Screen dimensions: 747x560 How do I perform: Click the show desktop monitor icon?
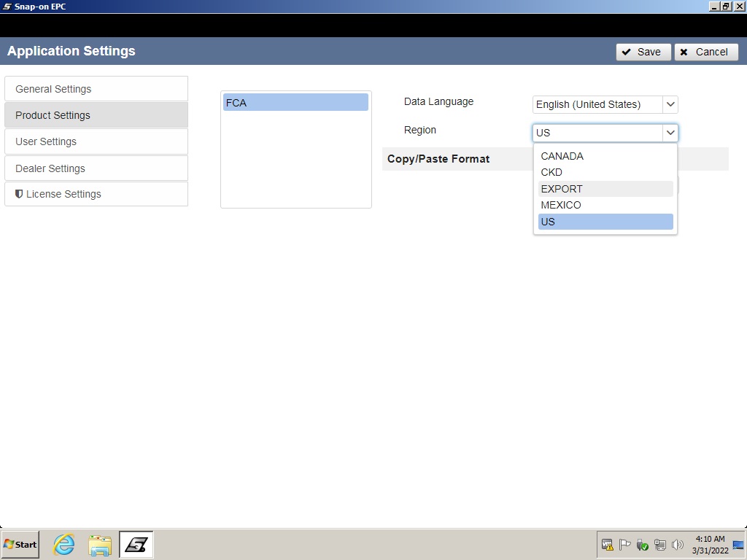click(x=738, y=545)
